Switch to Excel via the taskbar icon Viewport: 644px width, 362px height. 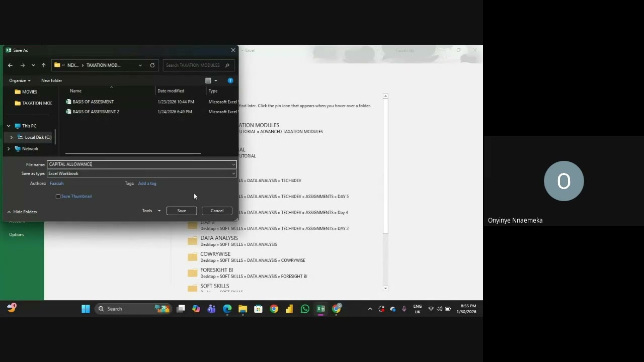320,309
